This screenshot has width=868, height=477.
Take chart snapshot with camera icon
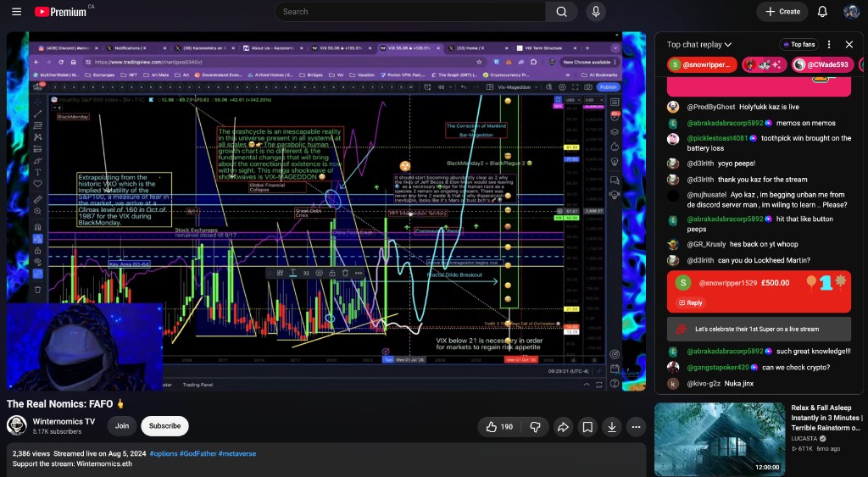pyautogui.click(x=588, y=87)
